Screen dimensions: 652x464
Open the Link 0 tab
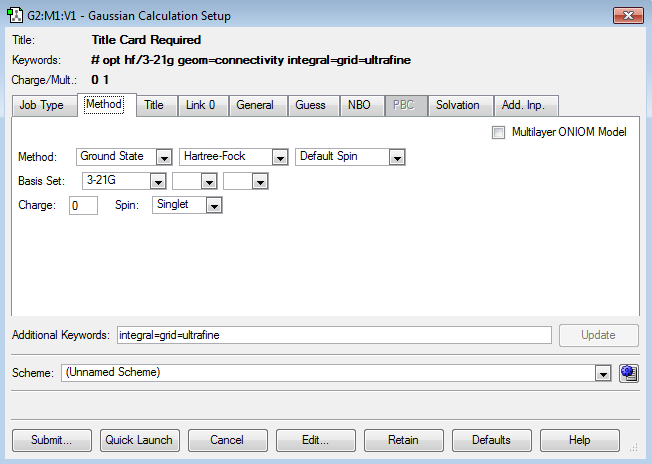click(200, 105)
